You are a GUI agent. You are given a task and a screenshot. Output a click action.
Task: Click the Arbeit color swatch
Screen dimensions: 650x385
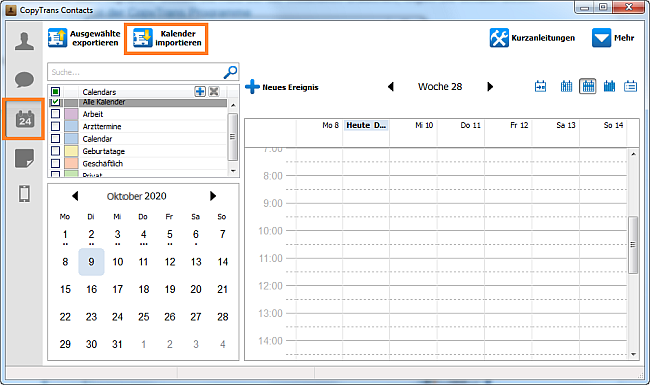click(x=71, y=114)
